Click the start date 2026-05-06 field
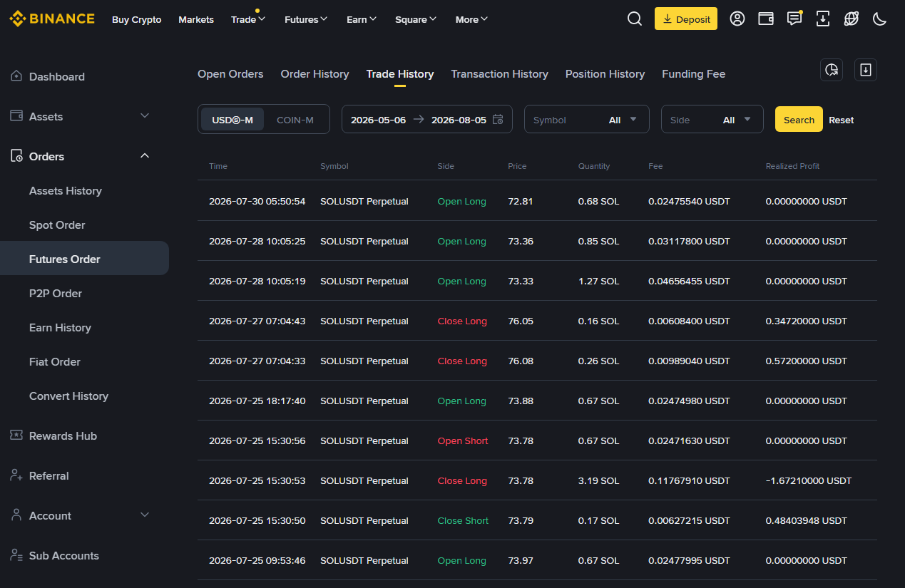The image size is (905, 588). pyautogui.click(x=379, y=120)
